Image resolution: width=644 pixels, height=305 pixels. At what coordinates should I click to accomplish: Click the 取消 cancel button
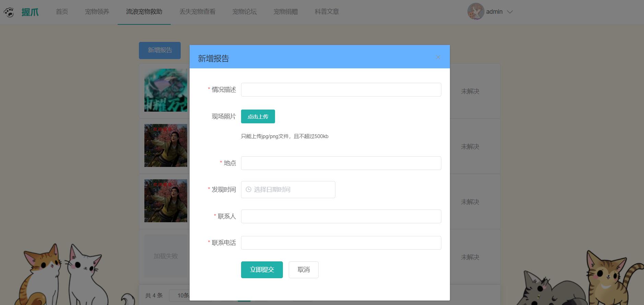coord(303,270)
